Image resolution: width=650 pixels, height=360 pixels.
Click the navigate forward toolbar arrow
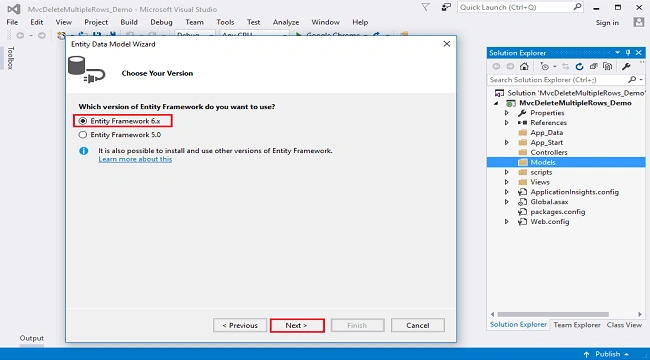[41, 36]
